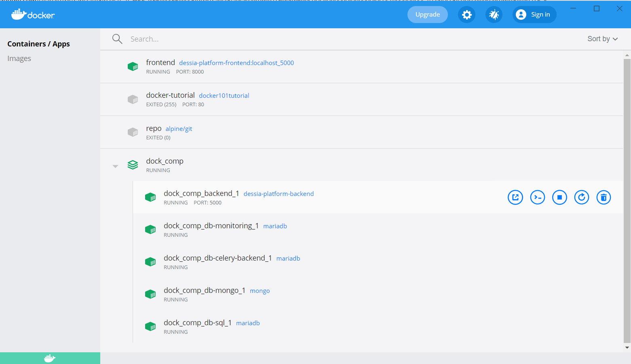Open dock_comp_backend_1 in browser
Viewport: 631px width, 364px height.
click(x=515, y=198)
